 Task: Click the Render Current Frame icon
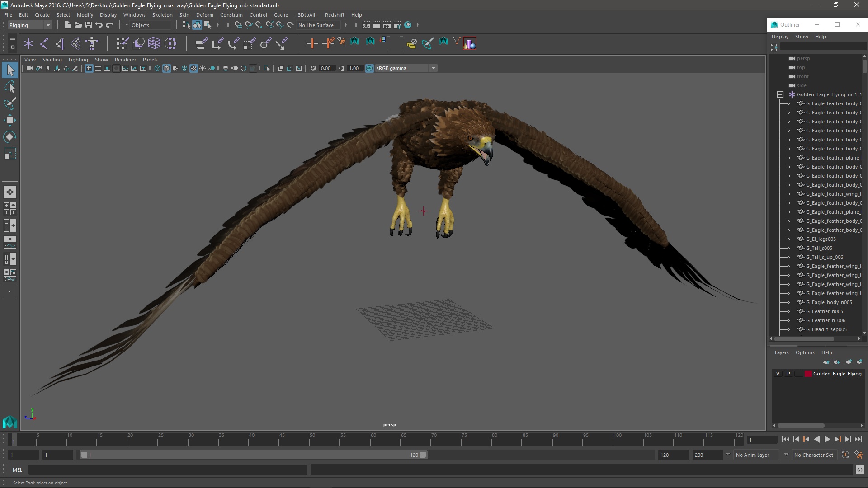pyautogui.click(x=376, y=25)
